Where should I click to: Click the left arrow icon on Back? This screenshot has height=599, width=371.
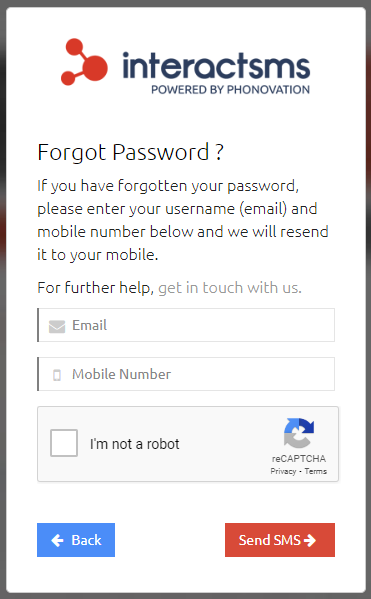(x=57, y=540)
